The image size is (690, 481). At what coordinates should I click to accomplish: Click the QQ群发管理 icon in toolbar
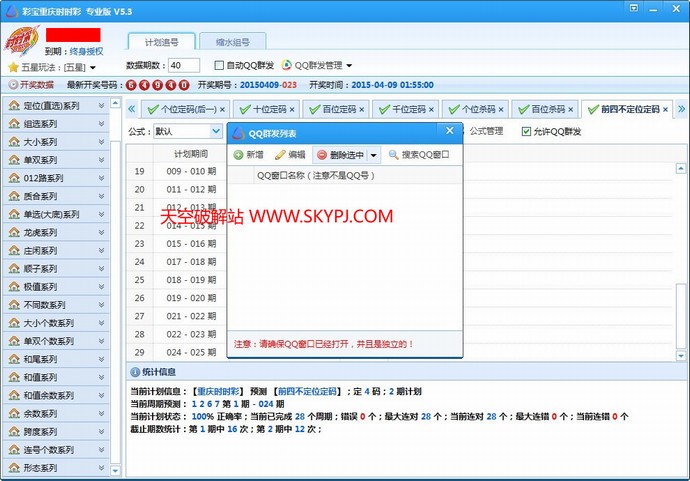point(287,65)
